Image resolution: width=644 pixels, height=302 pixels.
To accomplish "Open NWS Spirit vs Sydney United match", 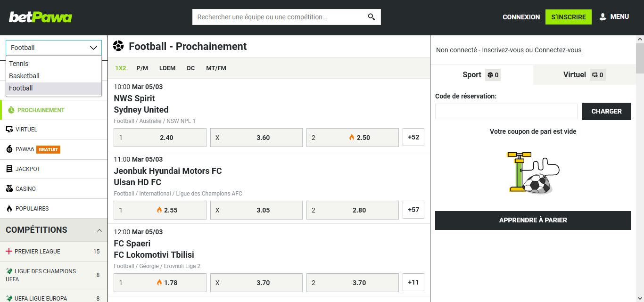I will 141,104.
